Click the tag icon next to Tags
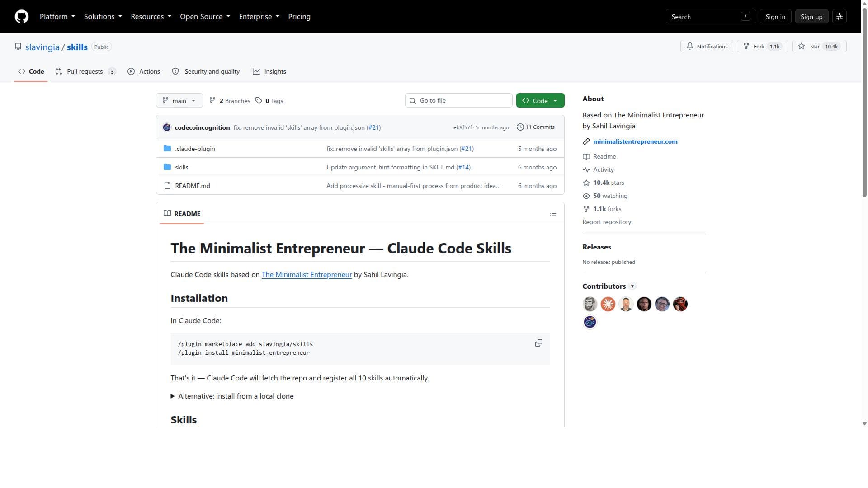 click(259, 101)
